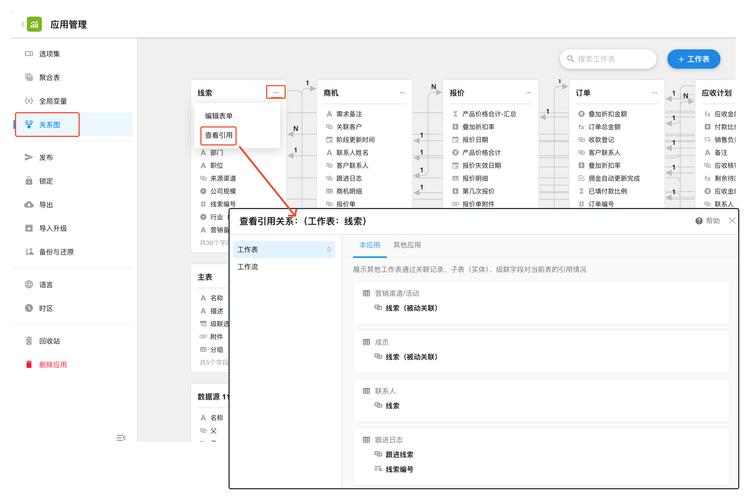Viewport: 750px width, 500px height.
Task: Click the 线索 field under 联系人
Action: 392,406
